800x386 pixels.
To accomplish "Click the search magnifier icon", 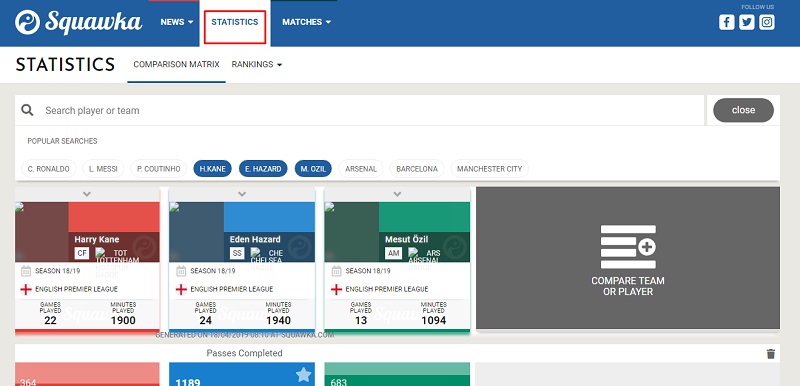I will (28, 110).
